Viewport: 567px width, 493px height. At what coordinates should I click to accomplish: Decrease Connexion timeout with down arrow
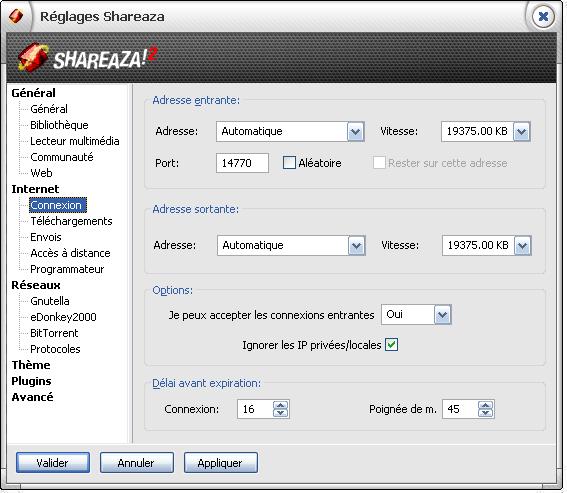point(281,413)
